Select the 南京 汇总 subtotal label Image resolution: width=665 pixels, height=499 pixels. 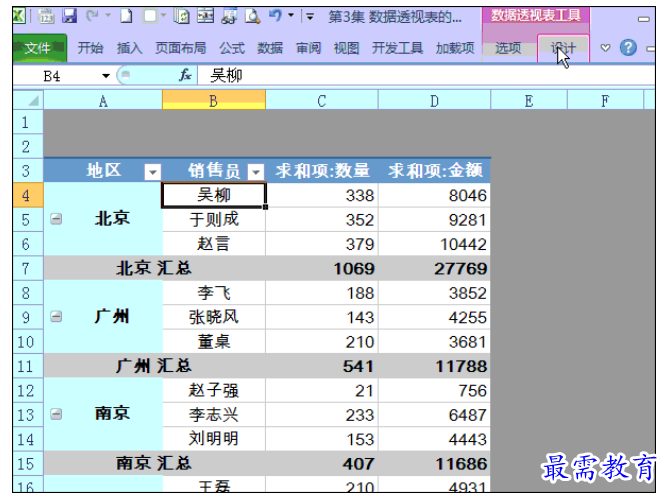pos(155,463)
